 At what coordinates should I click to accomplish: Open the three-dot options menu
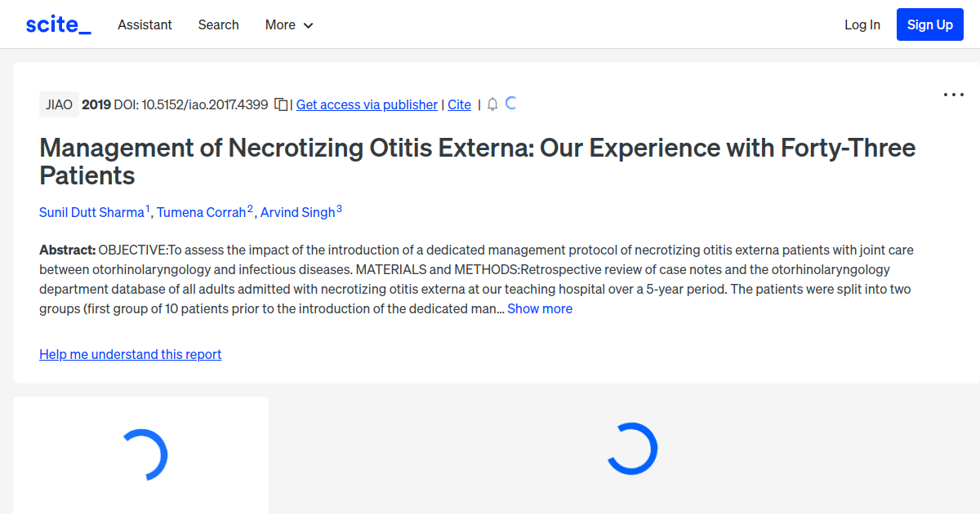[x=953, y=95]
